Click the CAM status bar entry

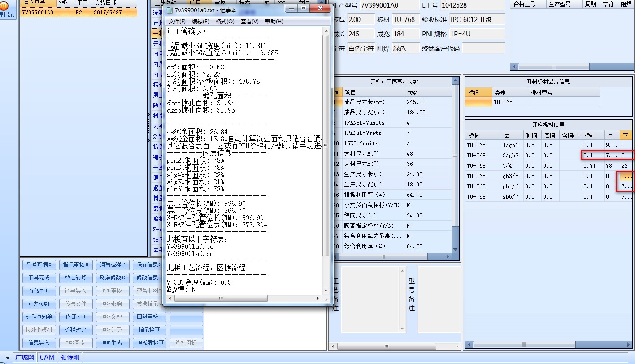[x=47, y=357]
